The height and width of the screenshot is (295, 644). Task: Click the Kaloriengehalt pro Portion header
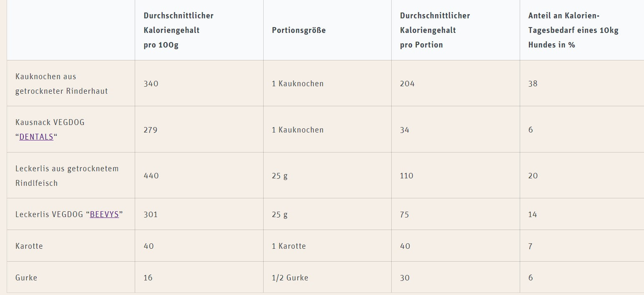click(435, 30)
